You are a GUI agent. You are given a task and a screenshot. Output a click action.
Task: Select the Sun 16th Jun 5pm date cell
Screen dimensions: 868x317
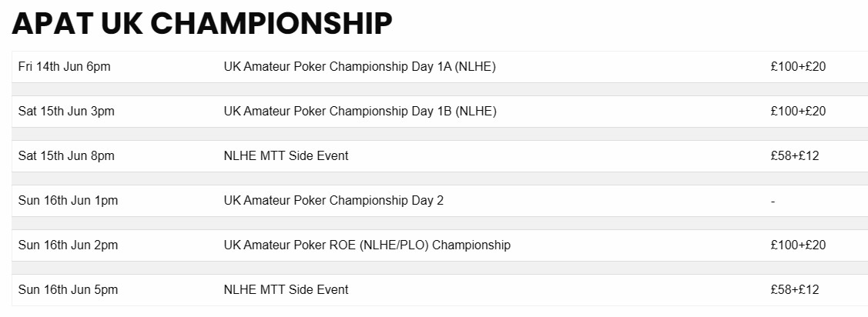click(x=68, y=290)
